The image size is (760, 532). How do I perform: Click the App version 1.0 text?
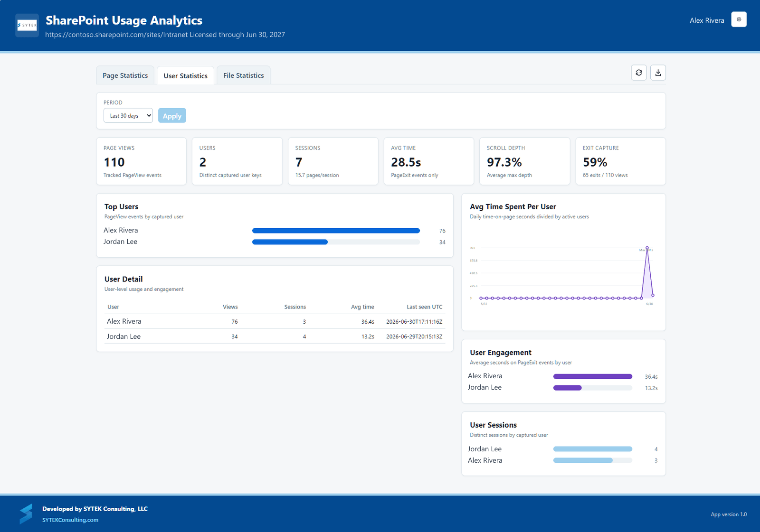pos(729,514)
